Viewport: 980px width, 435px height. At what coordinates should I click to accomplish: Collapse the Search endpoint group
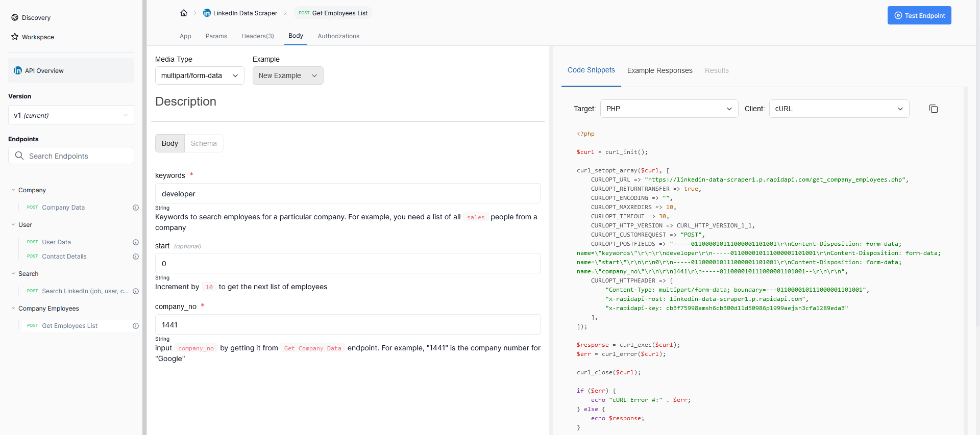tap(13, 273)
